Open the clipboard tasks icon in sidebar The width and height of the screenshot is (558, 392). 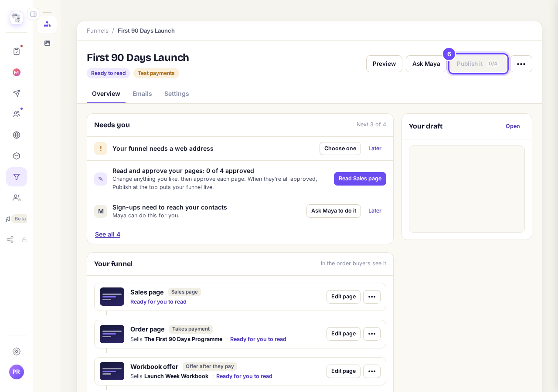pyautogui.click(x=17, y=51)
